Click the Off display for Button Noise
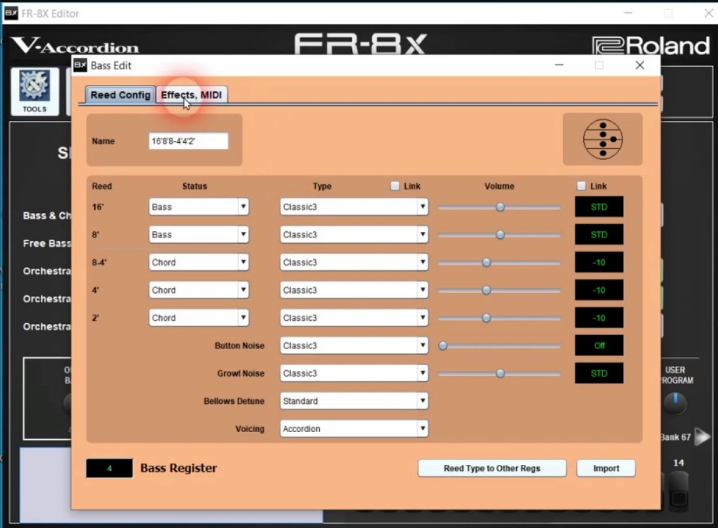The width and height of the screenshot is (718, 528). click(x=598, y=346)
